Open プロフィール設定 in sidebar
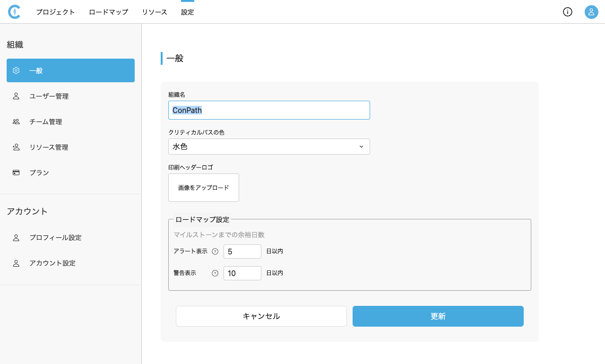 tap(55, 237)
